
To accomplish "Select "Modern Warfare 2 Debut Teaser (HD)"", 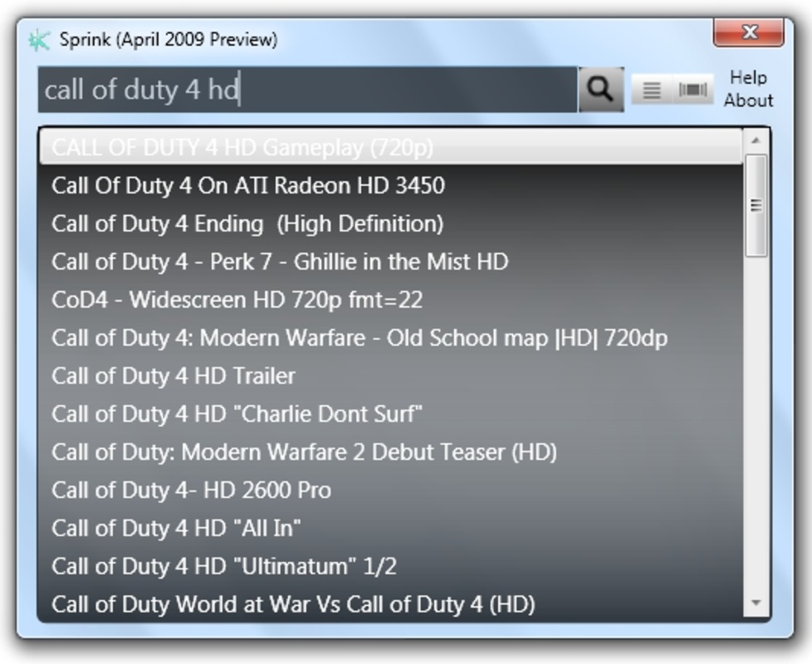I will pos(391,452).
